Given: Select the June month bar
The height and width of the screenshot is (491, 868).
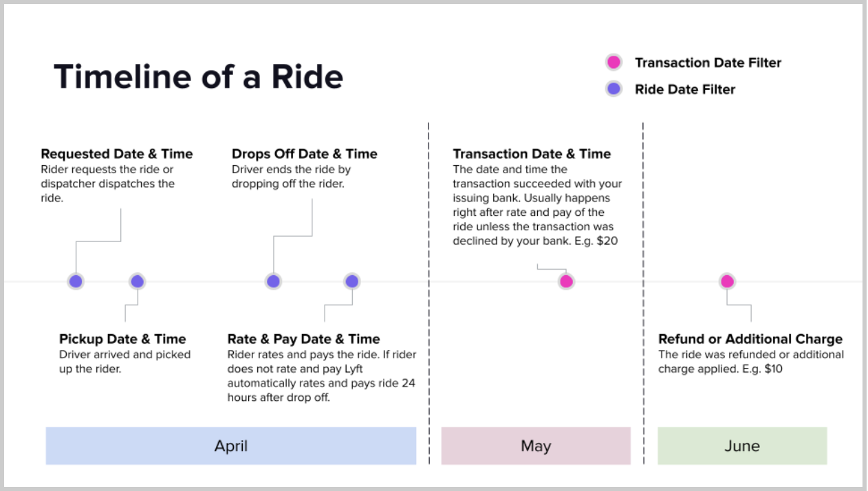Looking at the screenshot, I should coord(742,446).
